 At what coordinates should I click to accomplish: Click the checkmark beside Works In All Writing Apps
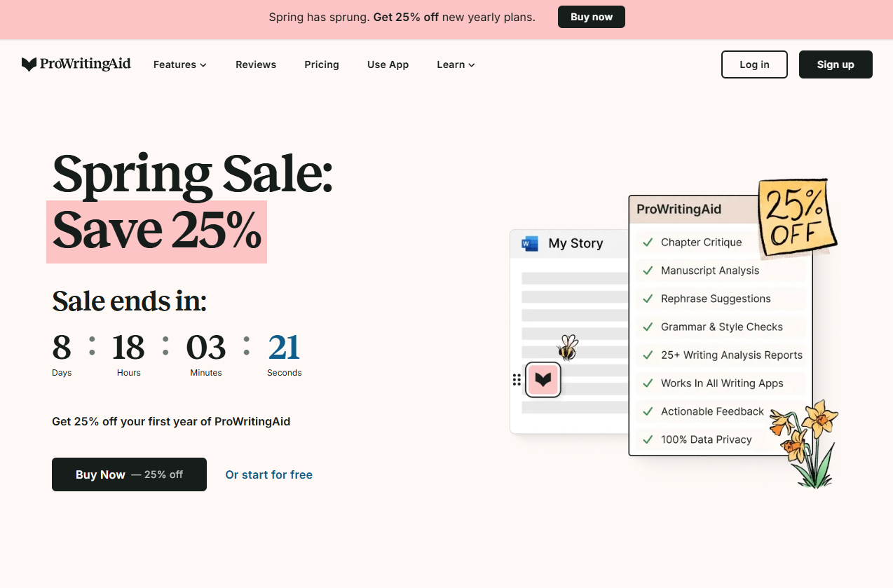pyautogui.click(x=646, y=383)
